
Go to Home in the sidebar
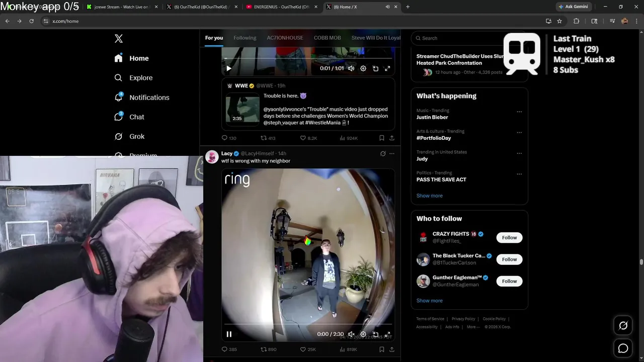(131, 58)
